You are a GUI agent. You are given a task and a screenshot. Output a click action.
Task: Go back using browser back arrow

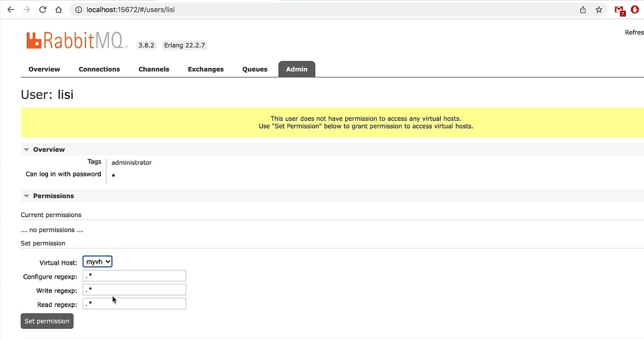[11, 10]
